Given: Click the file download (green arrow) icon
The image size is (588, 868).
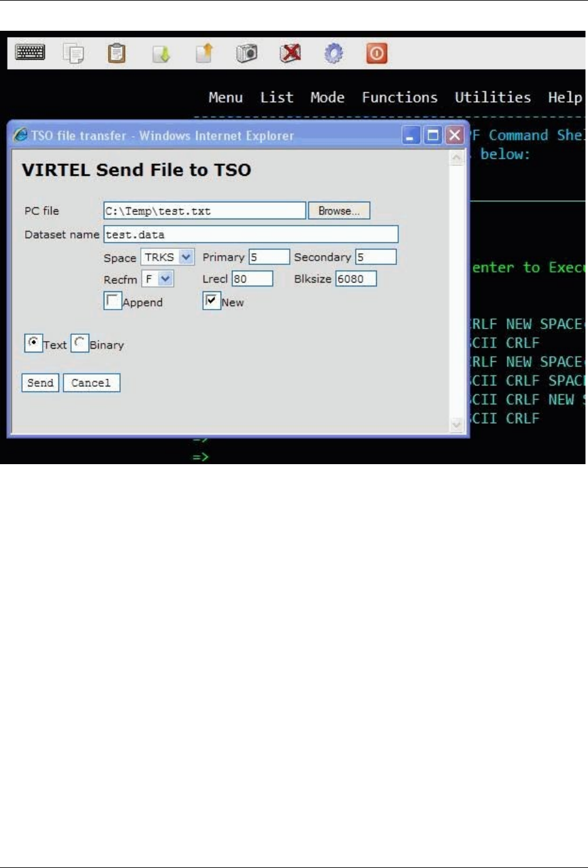Looking at the screenshot, I should point(161,54).
